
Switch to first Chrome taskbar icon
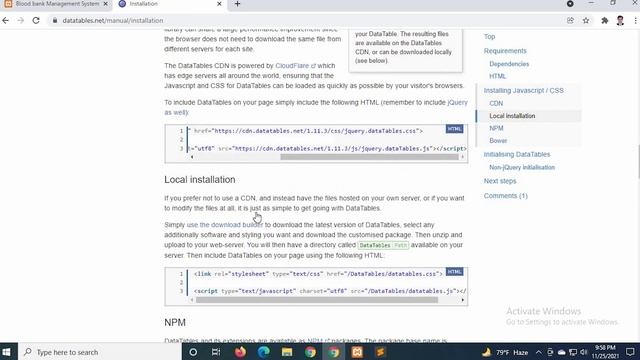(x=310, y=352)
